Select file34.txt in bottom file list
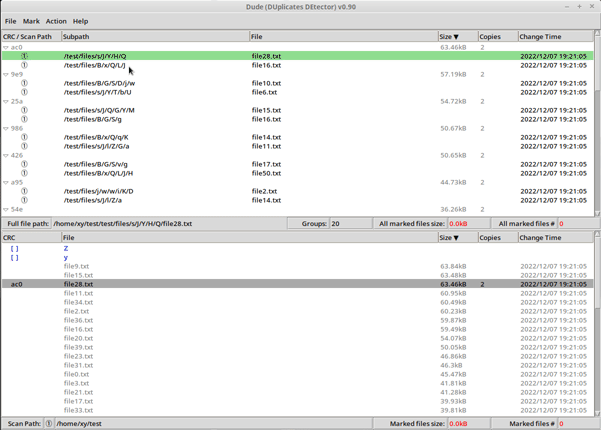The width and height of the screenshot is (601, 430). coord(78,302)
